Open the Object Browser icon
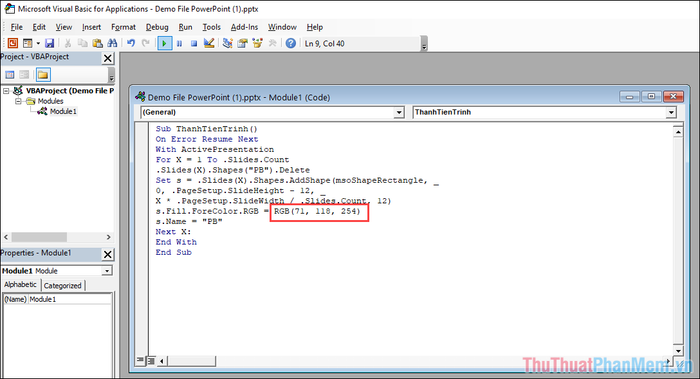 tap(258, 43)
